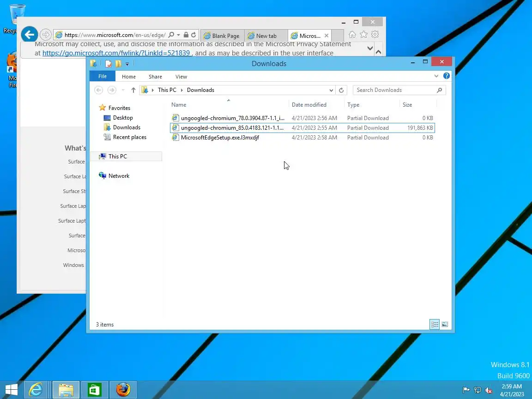The image size is (532, 399).
Task: Click the Action Center flag tray icon
Action: (466, 390)
